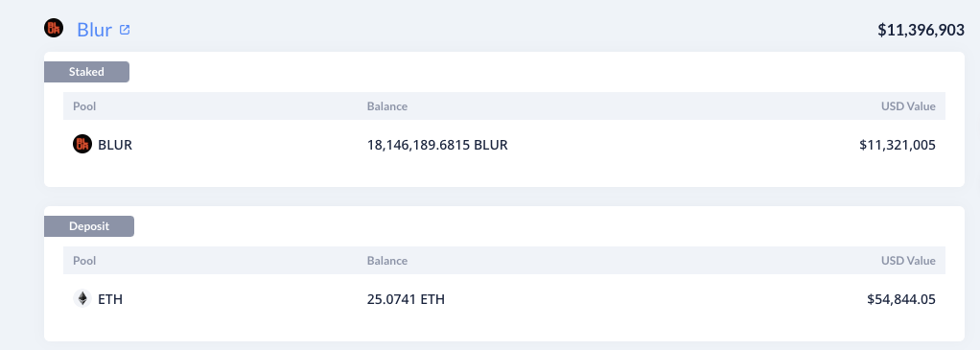Select the Deposit section tab
This screenshot has width=980, height=350.
click(89, 226)
